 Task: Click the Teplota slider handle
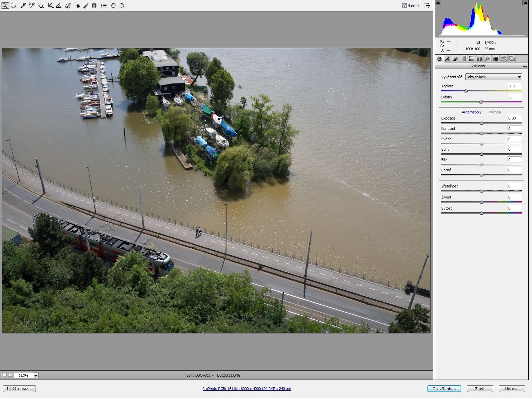click(466, 91)
